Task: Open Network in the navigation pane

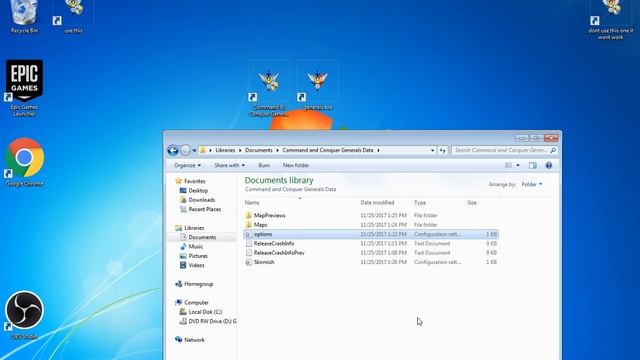Action: [190, 340]
